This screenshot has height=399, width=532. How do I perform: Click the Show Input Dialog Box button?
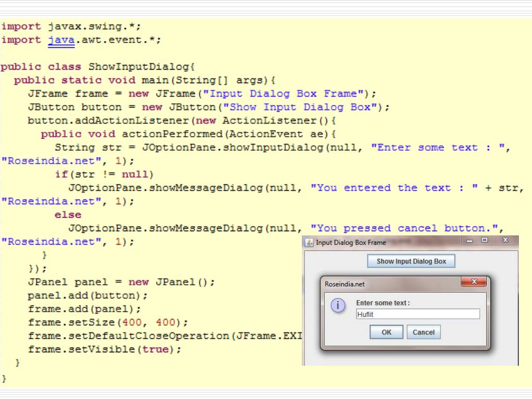(x=411, y=261)
